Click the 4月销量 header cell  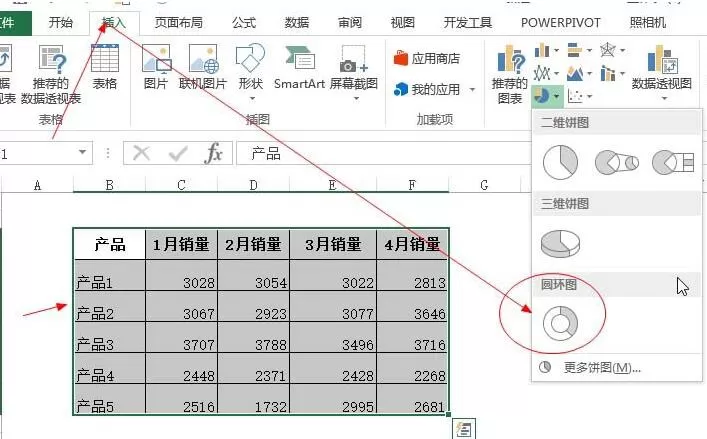tap(412, 244)
